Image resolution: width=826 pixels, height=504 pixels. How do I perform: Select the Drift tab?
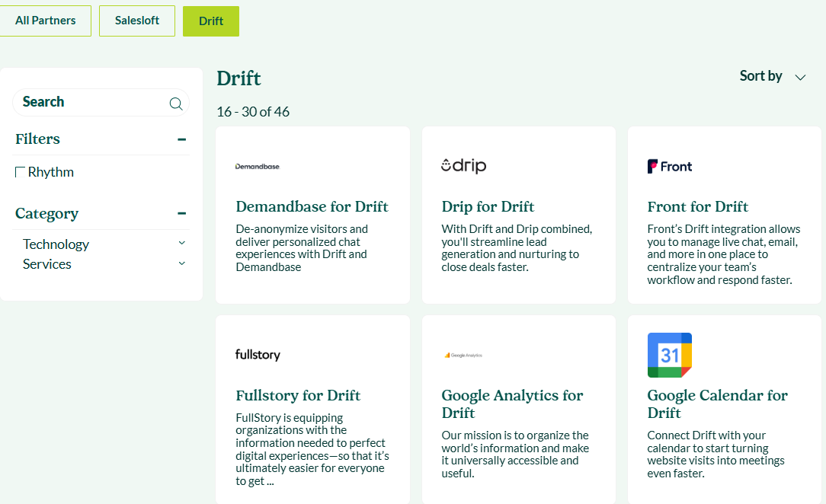pos(211,21)
